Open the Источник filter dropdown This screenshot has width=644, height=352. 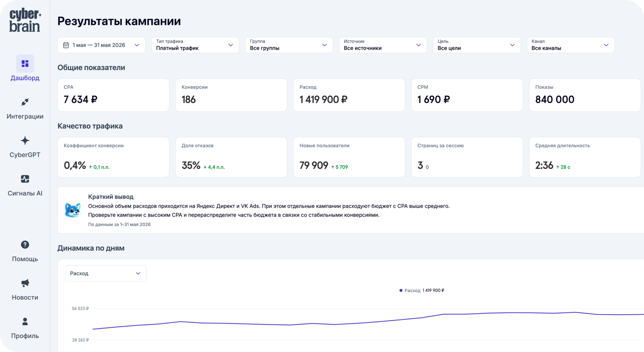coord(383,45)
